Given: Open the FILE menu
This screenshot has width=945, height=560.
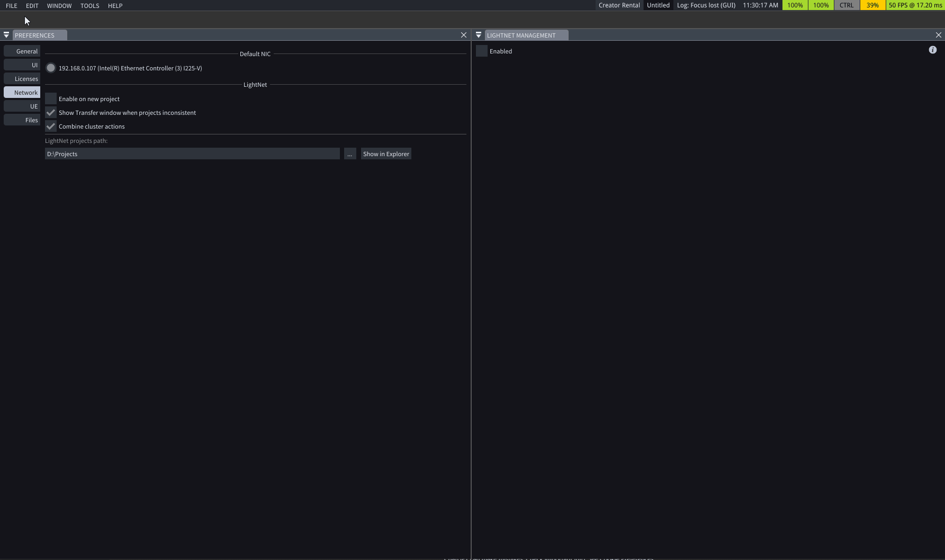Looking at the screenshot, I should click(x=12, y=6).
